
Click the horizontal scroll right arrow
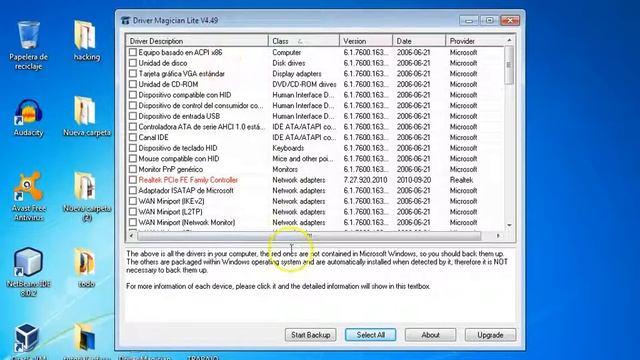click(x=498, y=236)
